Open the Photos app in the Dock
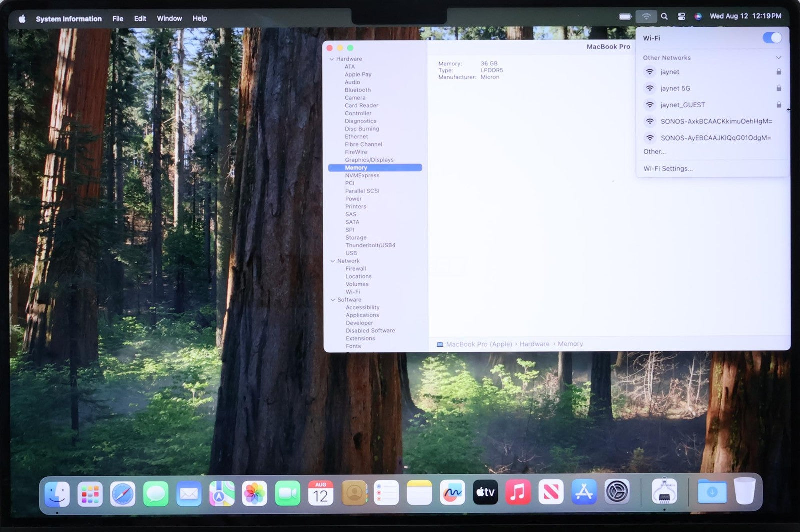 pos(255,494)
